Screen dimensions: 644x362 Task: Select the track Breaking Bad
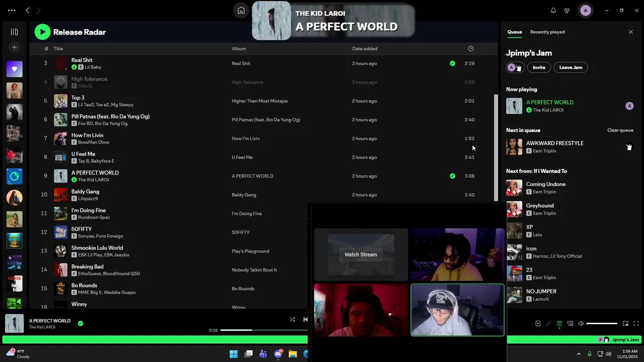coord(87,266)
